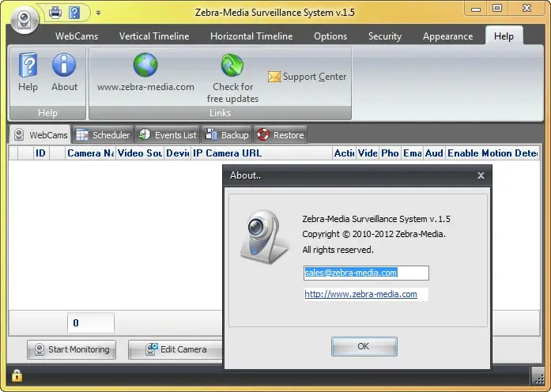551x392 pixels.
Task: Click Start Monitoring button
Action: tap(71, 349)
